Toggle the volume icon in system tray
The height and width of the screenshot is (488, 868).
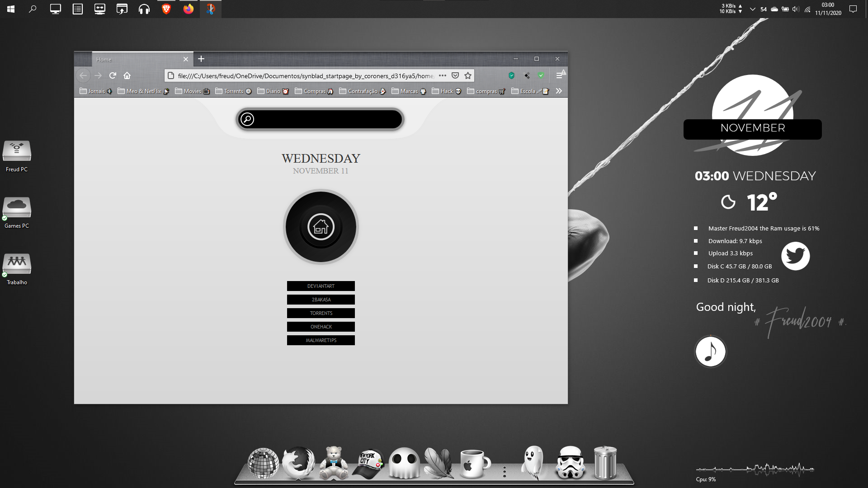pyautogui.click(x=796, y=9)
